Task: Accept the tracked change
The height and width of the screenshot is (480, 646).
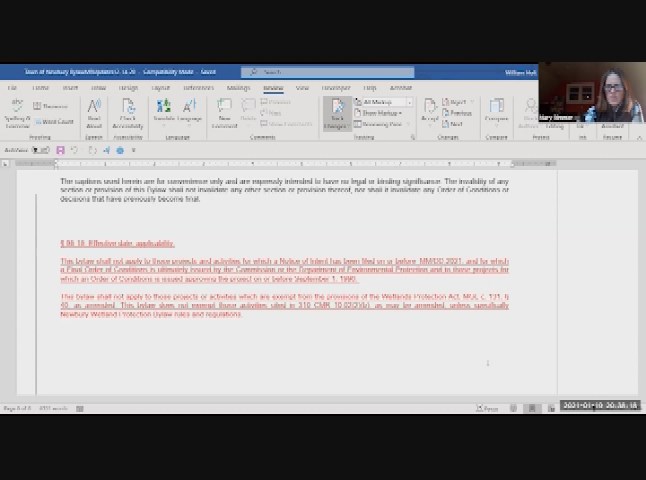Action: point(429,112)
